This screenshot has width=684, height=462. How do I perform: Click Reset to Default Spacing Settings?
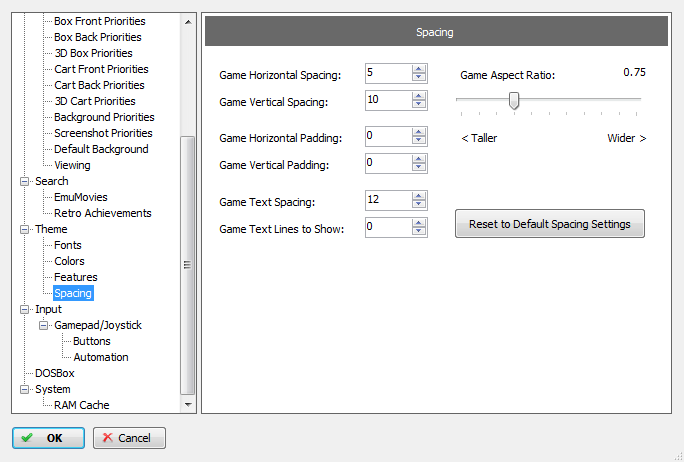(x=550, y=224)
